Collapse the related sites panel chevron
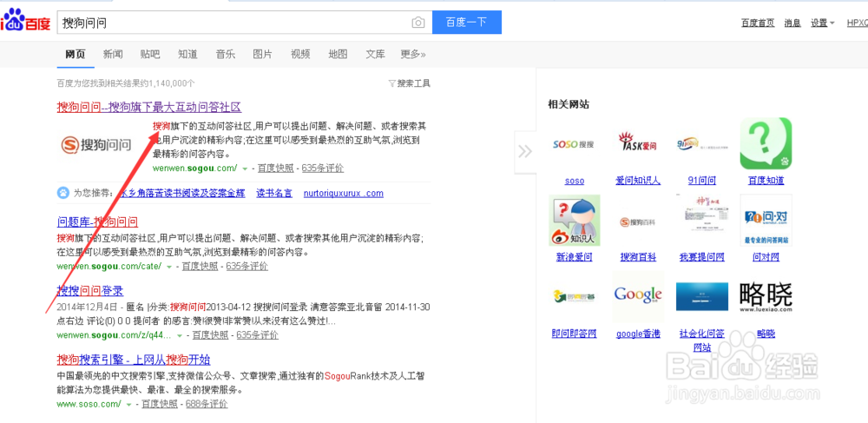 (x=525, y=152)
